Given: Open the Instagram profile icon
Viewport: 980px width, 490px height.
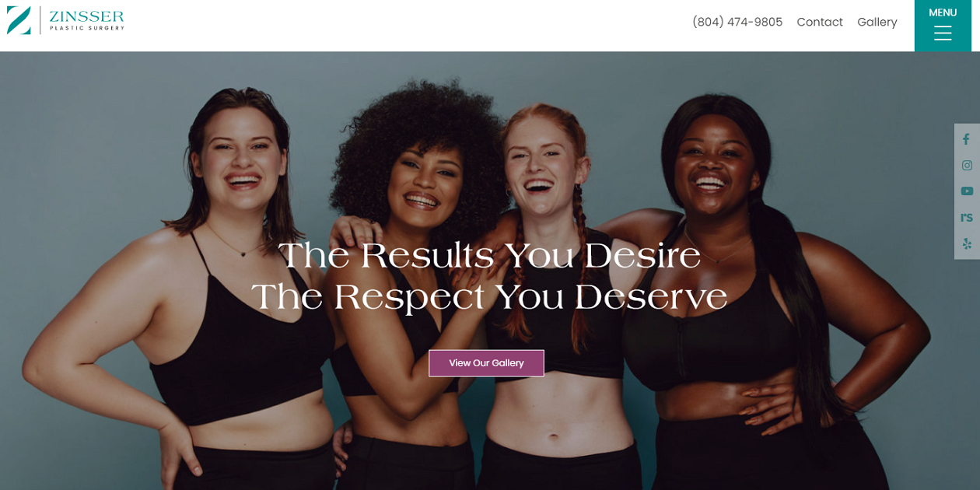Looking at the screenshot, I should pos(967,166).
